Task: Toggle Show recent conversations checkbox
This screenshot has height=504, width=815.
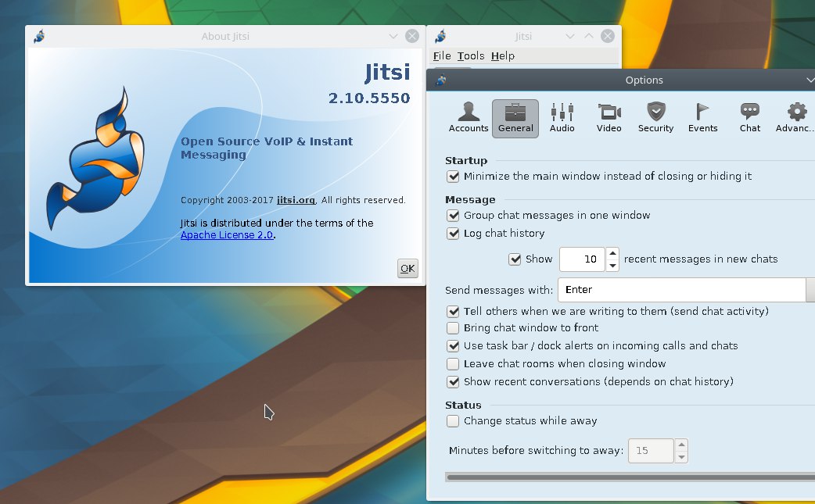Action: tap(453, 382)
